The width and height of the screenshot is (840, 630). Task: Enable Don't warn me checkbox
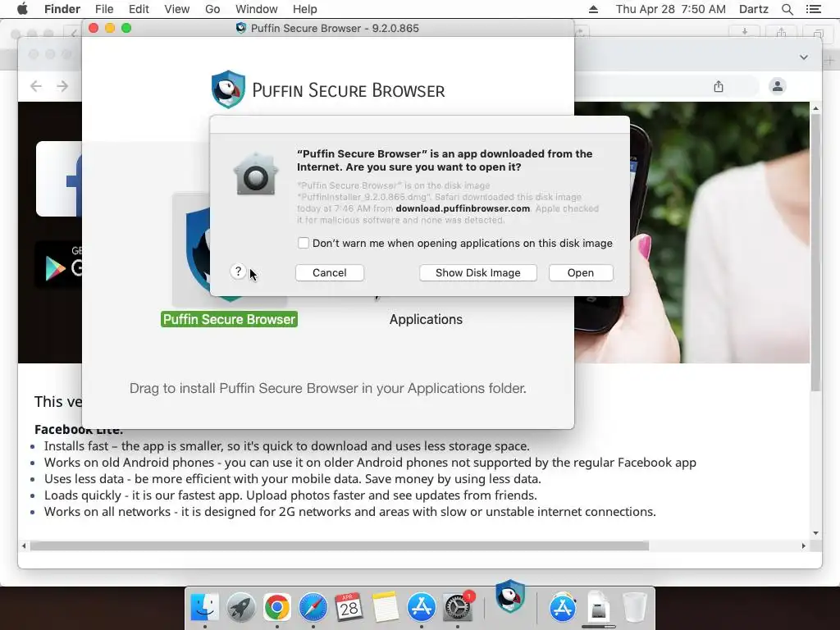(x=304, y=243)
